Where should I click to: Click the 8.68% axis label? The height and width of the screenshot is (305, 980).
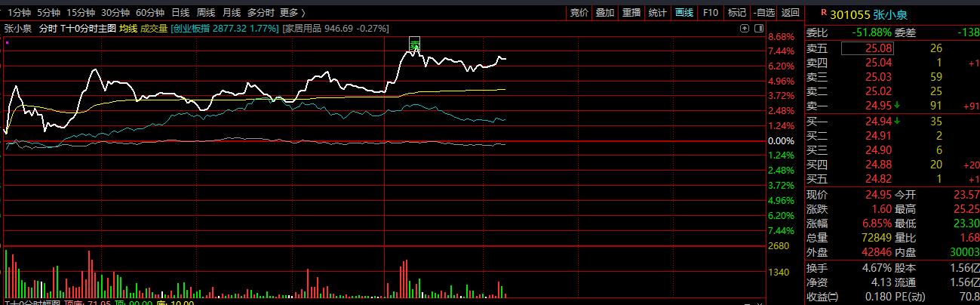pyautogui.click(x=781, y=36)
